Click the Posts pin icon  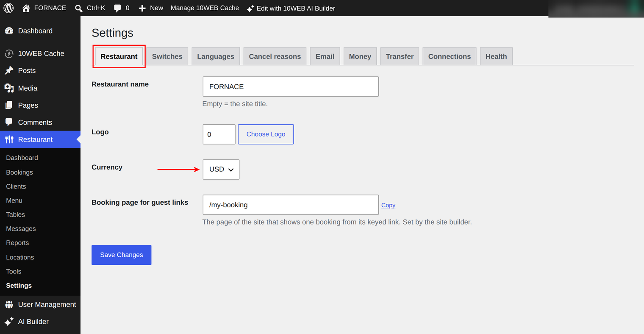(x=9, y=70)
